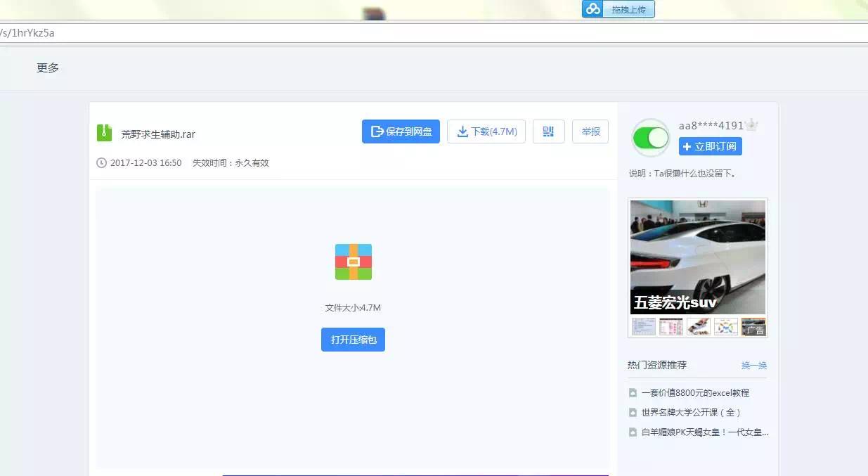Select the 五菱宏光suv advertisement thumbnail
868x476 pixels.
coord(697,257)
